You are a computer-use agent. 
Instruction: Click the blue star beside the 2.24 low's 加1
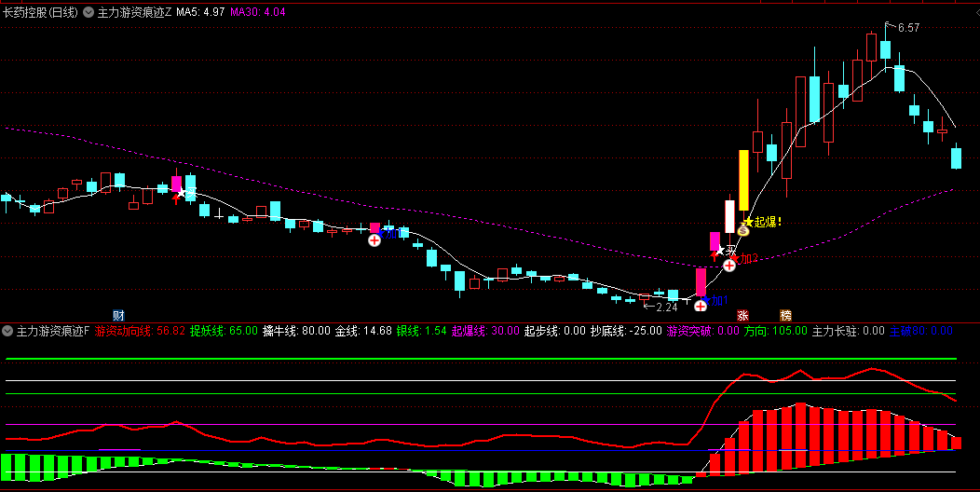point(706,300)
